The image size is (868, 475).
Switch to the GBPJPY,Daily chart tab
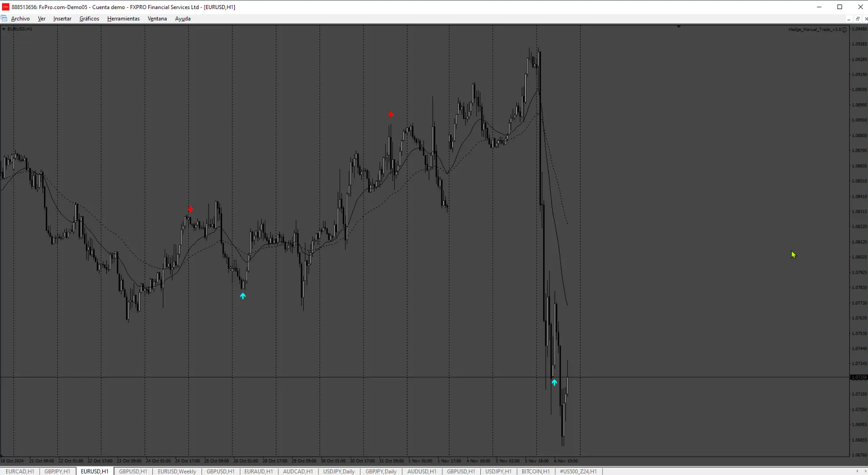coord(381,471)
